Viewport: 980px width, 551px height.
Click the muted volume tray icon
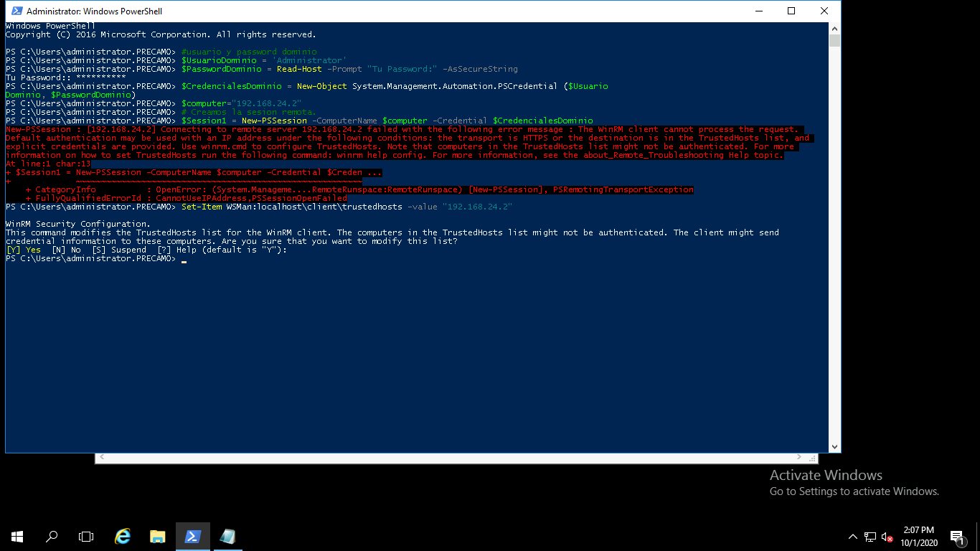(x=887, y=537)
